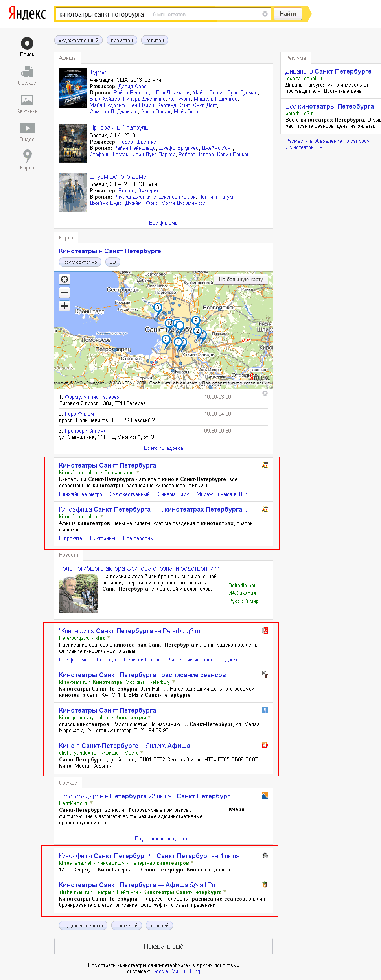Select map marker number 3

pos(158,308)
